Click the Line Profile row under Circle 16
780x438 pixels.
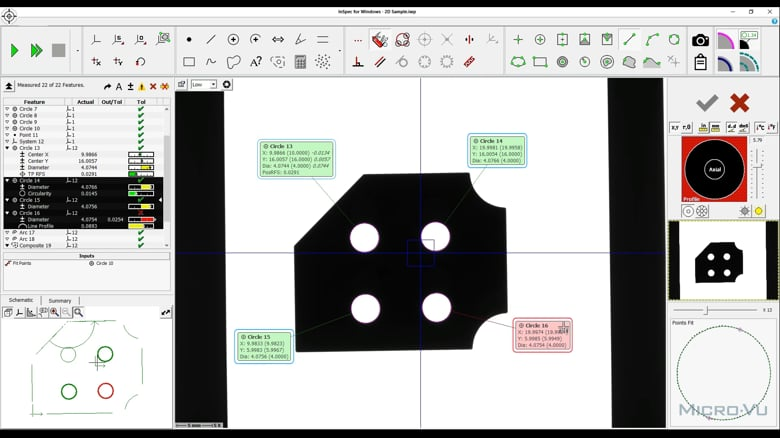click(x=84, y=226)
